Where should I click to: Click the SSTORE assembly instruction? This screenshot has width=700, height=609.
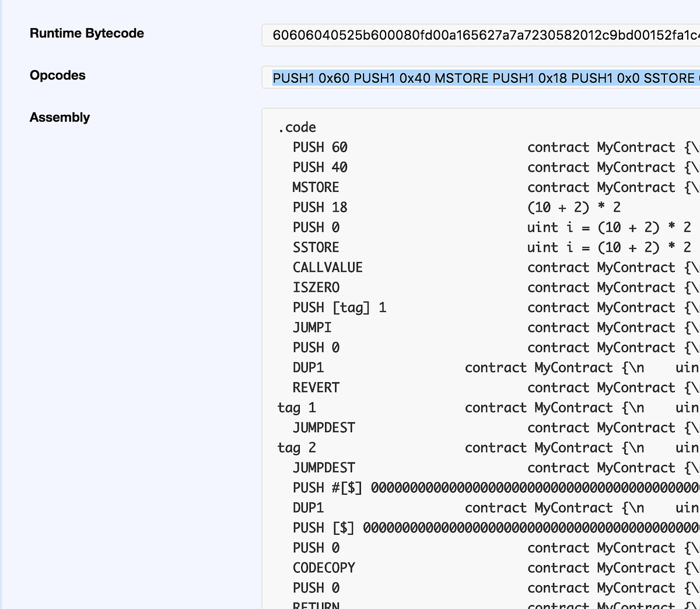click(x=316, y=247)
